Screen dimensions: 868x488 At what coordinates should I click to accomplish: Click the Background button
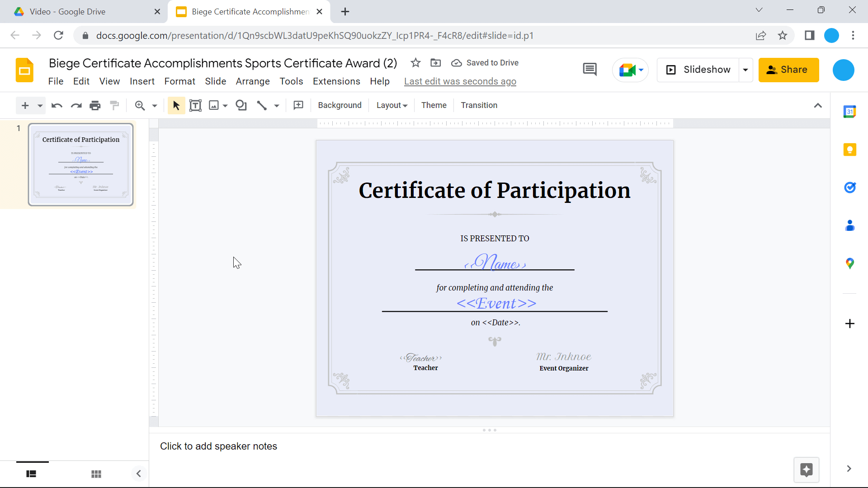click(340, 105)
